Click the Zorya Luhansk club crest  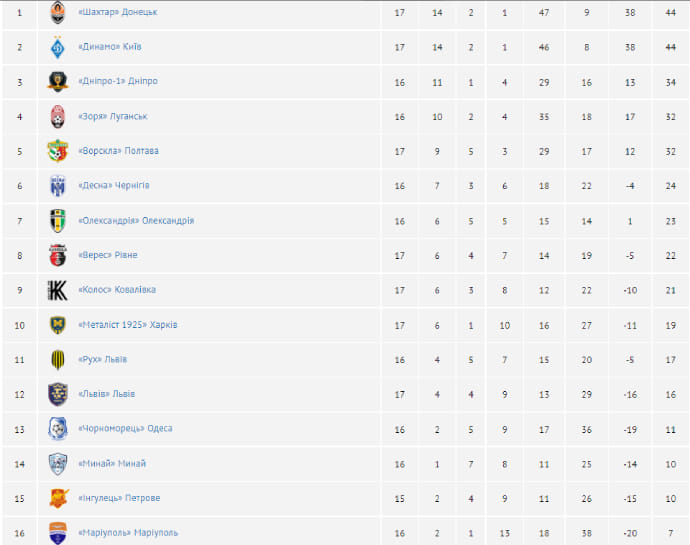point(58,117)
